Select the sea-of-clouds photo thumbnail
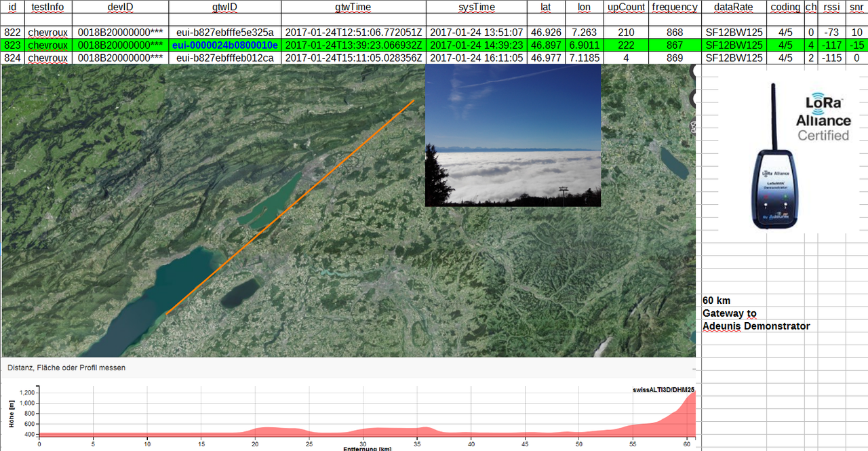 (x=513, y=134)
